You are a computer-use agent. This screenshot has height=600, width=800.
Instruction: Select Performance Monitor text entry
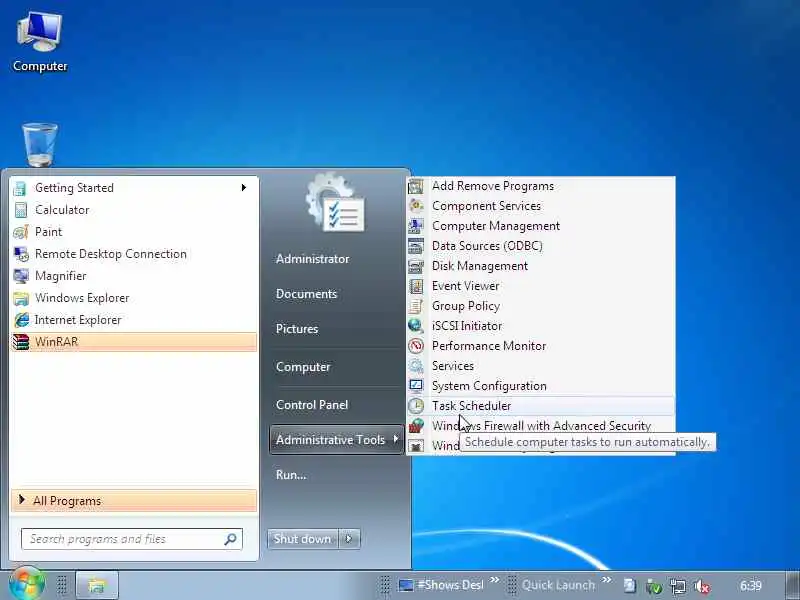[489, 346]
